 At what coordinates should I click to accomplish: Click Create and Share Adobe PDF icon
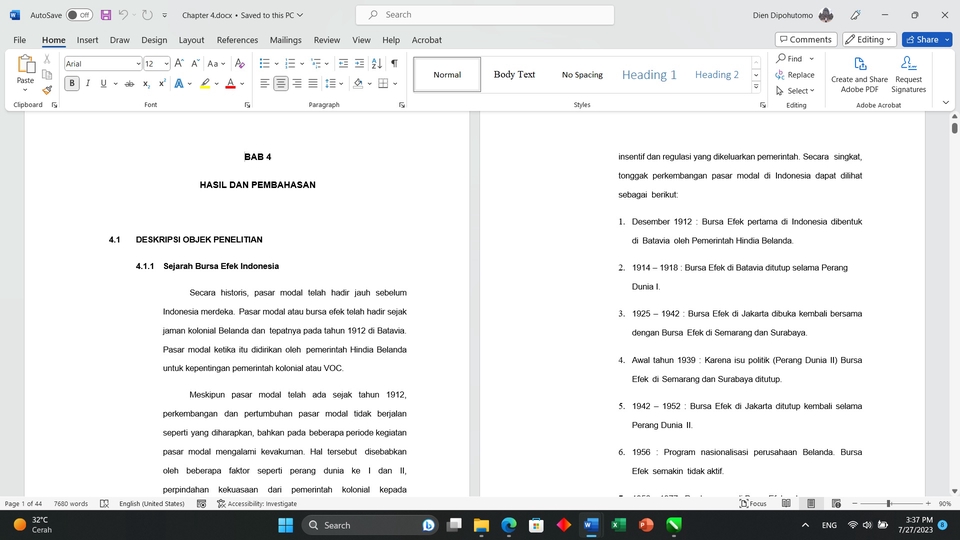click(x=860, y=74)
